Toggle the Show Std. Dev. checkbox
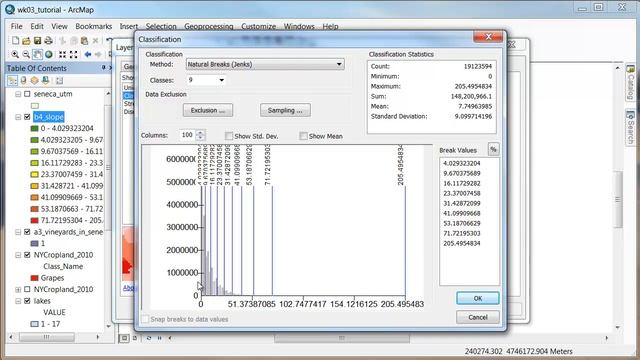Image resolution: width=640 pixels, height=360 pixels. pyautogui.click(x=229, y=136)
